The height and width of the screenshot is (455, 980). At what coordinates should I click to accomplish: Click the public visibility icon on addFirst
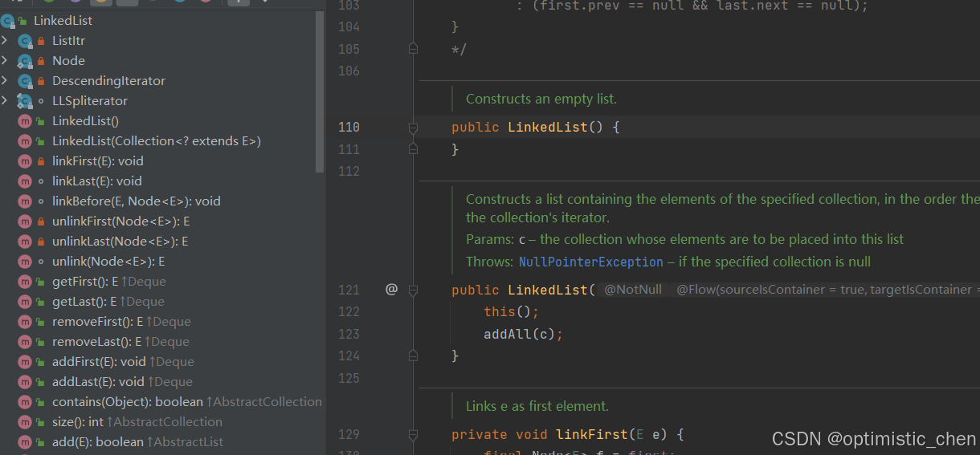click(x=41, y=362)
